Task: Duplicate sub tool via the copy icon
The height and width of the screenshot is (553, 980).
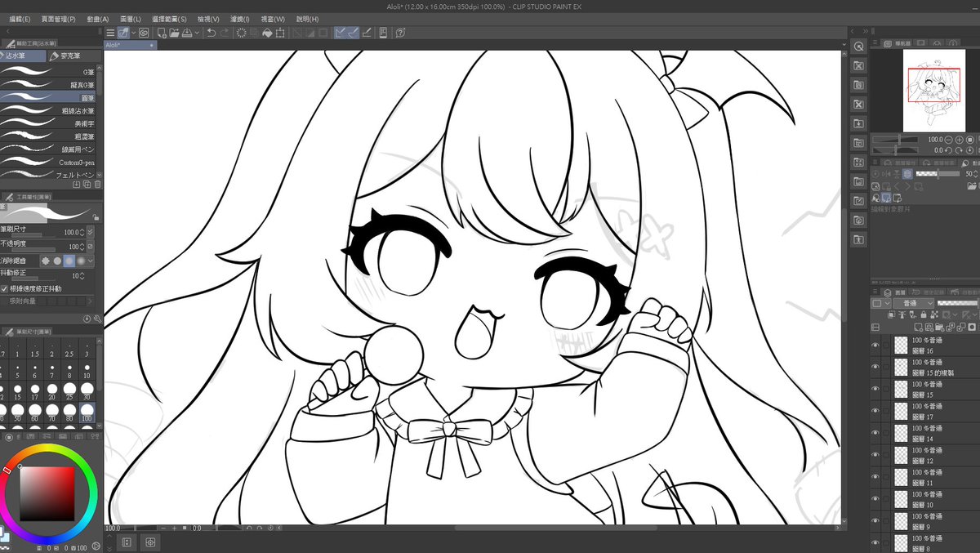Action: pyautogui.click(x=87, y=185)
